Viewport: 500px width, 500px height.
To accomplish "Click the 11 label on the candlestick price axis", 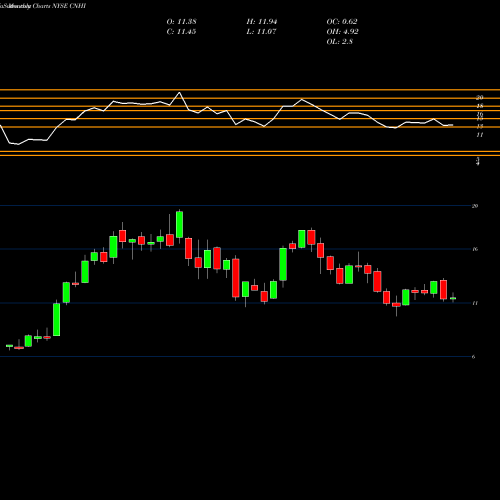I will point(475,303).
